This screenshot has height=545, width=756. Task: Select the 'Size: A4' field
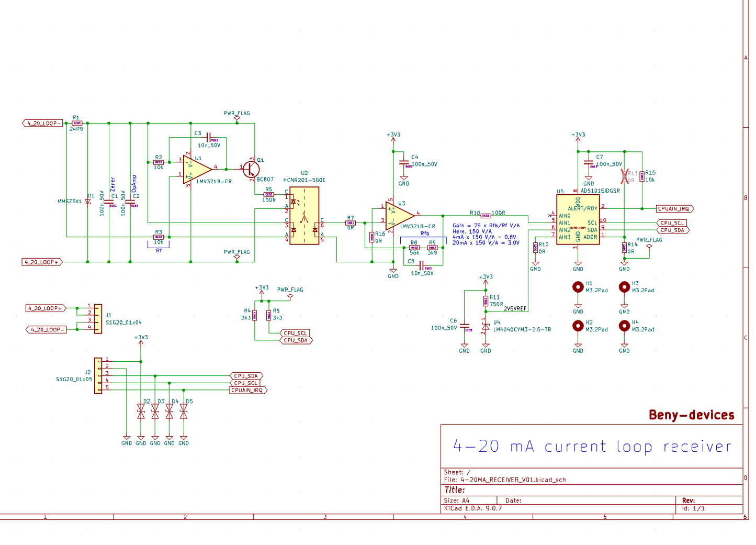tap(457, 500)
